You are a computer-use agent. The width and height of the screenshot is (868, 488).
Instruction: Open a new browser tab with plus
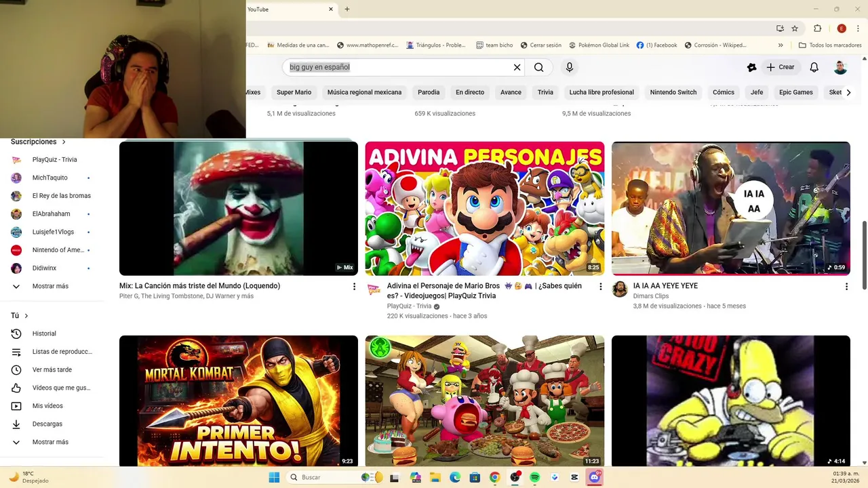coord(347,9)
